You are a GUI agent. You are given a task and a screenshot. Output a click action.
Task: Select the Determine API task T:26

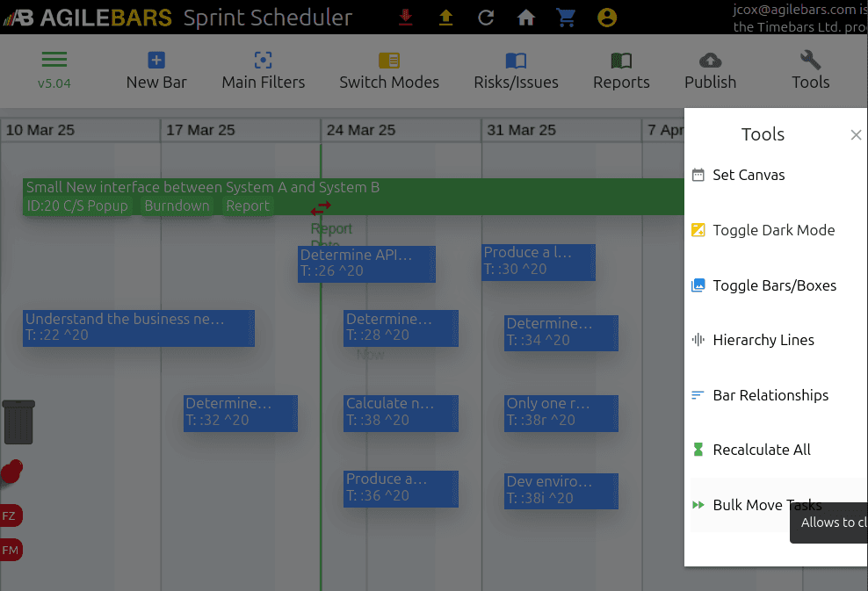tap(366, 264)
